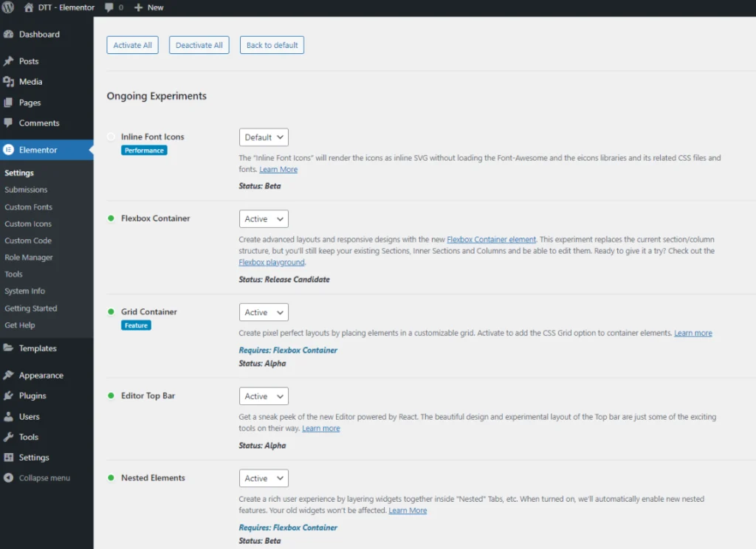The width and height of the screenshot is (756, 549).
Task: Click the Collapse menu arrow icon
Action: pyautogui.click(x=8, y=477)
